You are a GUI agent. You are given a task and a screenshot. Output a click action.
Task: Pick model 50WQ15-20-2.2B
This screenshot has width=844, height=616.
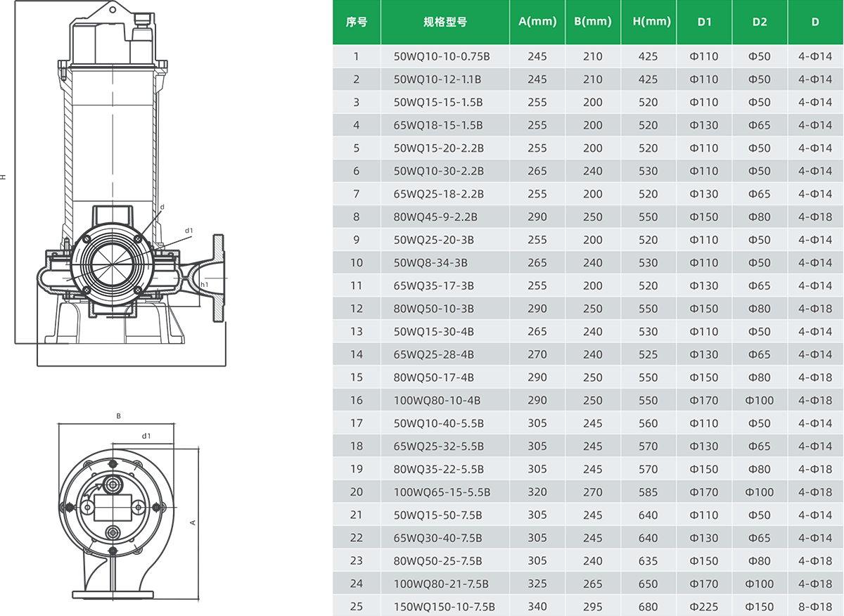tap(439, 148)
